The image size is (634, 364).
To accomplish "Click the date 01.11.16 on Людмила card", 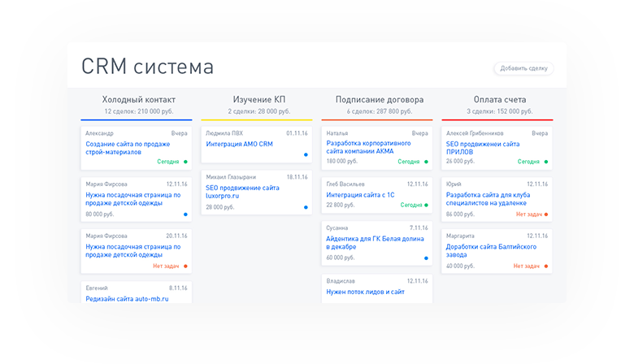I will [x=297, y=133].
